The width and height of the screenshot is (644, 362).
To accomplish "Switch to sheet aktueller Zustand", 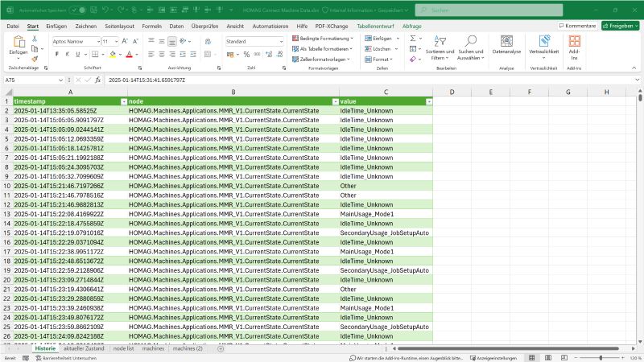I will tap(84, 348).
